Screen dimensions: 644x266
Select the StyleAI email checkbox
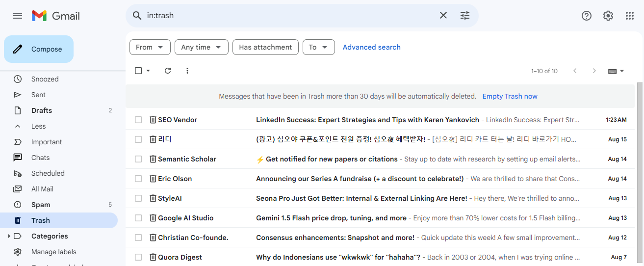[138, 198]
